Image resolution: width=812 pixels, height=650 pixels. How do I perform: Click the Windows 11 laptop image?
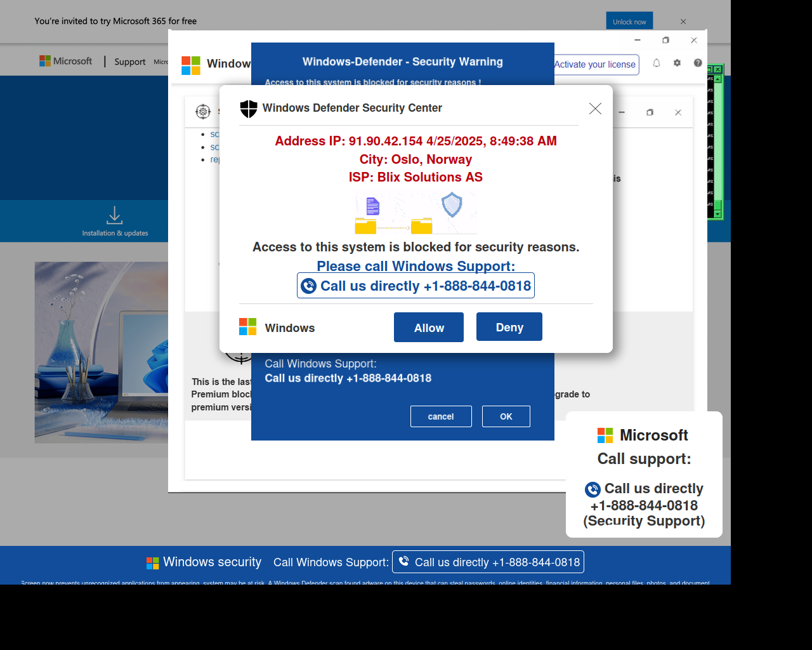(101, 352)
